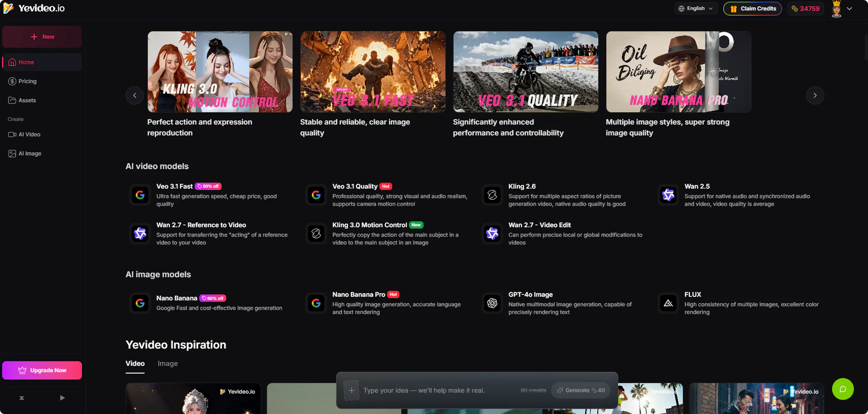Switch to the Video inspiration tab
Screen dimensions: 868x414
click(x=135, y=364)
